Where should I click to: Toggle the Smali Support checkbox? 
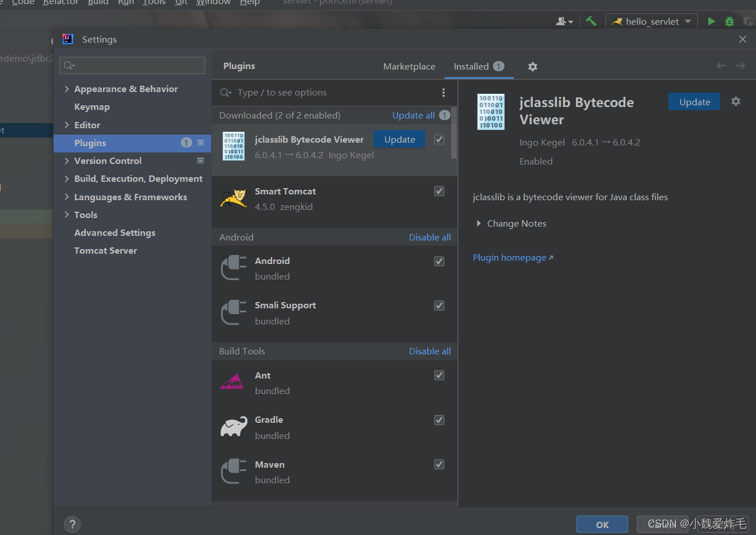439,305
